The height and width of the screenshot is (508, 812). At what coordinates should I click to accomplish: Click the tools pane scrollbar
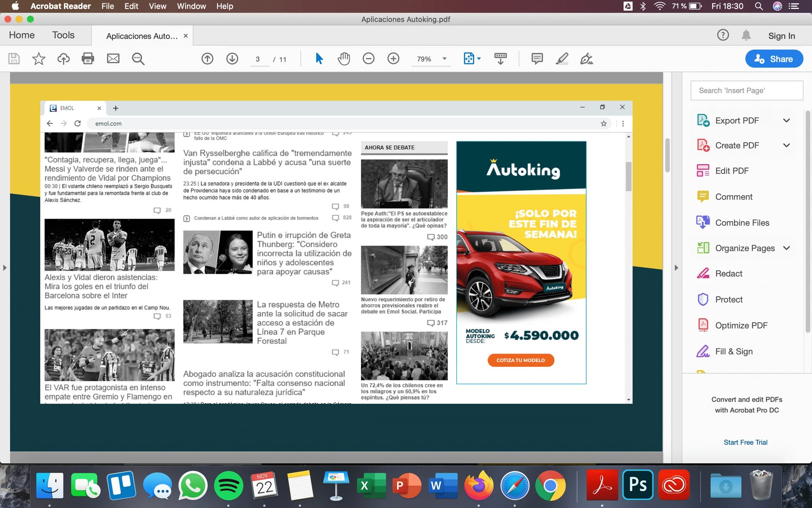click(x=808, y=221)
